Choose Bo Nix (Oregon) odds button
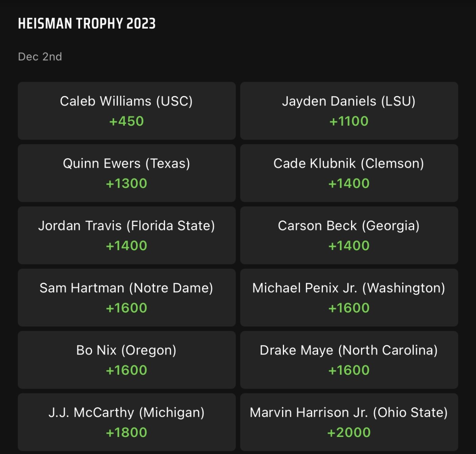 click(x=127, y=360)
